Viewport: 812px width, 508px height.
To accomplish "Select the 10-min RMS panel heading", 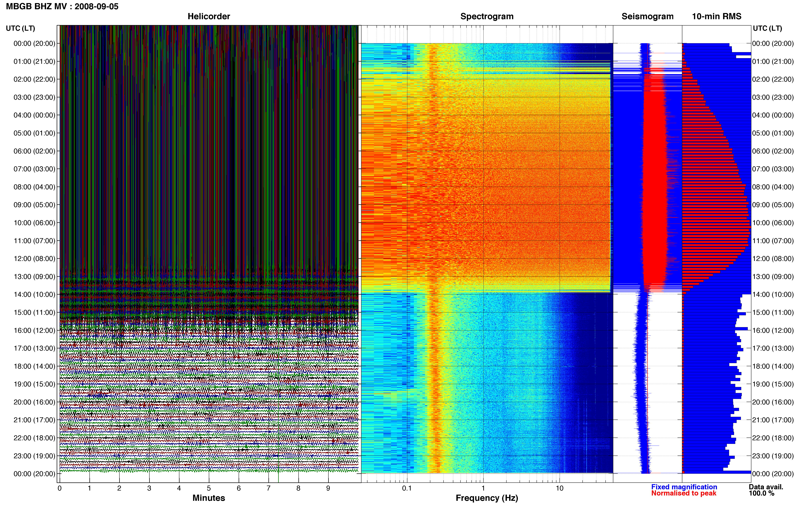I will click(717, 16).
